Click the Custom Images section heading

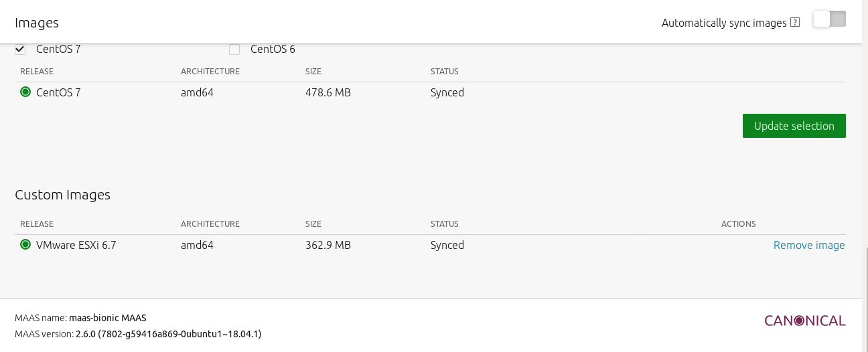(x=62, y=195)
